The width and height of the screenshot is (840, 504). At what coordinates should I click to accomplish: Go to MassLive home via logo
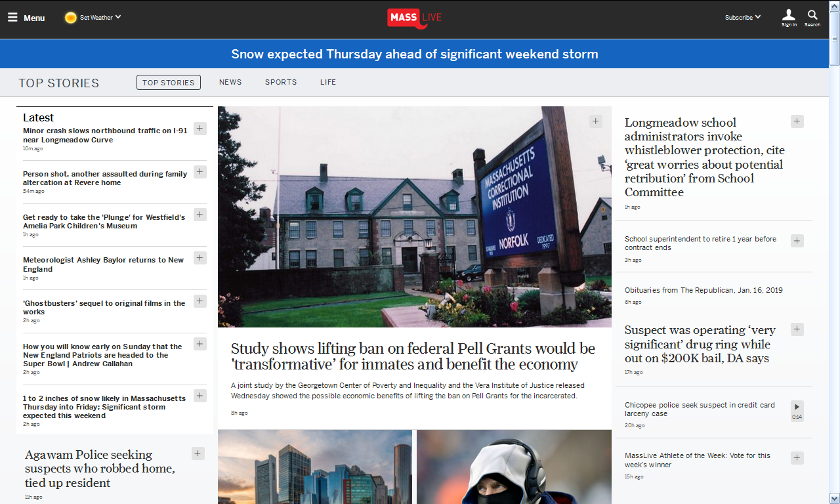click(414, 18)
